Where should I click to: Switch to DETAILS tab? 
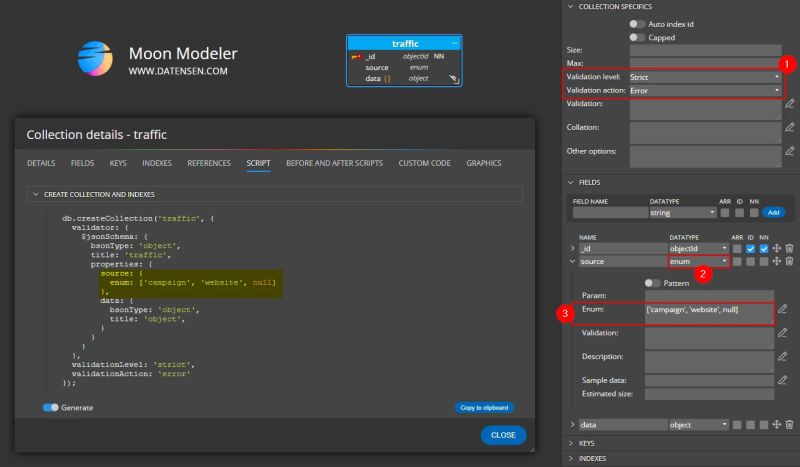click(x=41, y=163)
